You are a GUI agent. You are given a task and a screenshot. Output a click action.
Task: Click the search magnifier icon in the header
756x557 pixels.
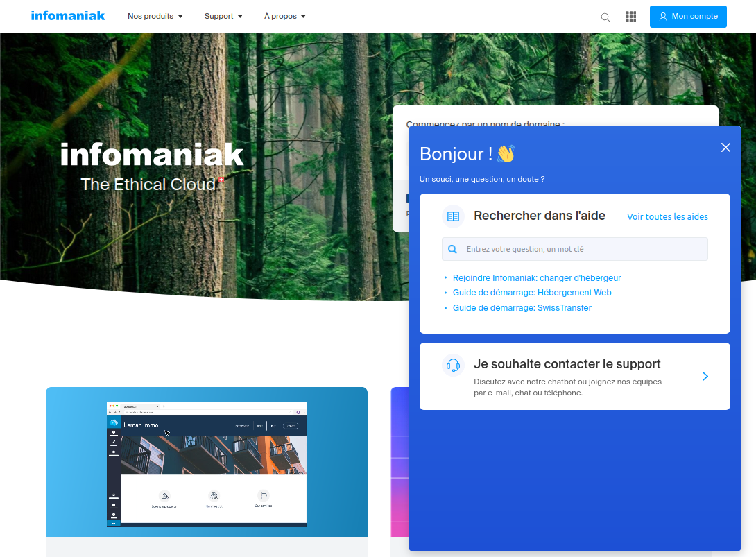click(605, 17)
